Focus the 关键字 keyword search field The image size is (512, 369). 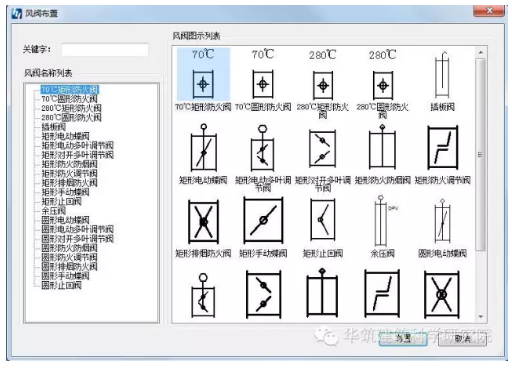[105, 50]
